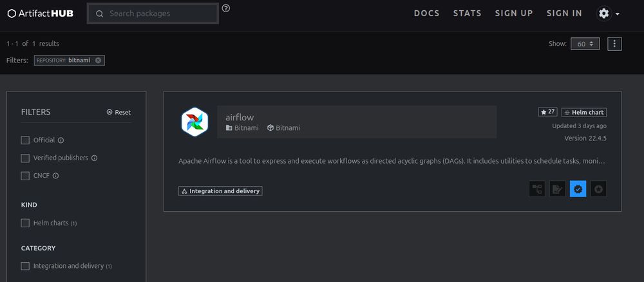Open the DOCS page

click(x=427, y=14)
